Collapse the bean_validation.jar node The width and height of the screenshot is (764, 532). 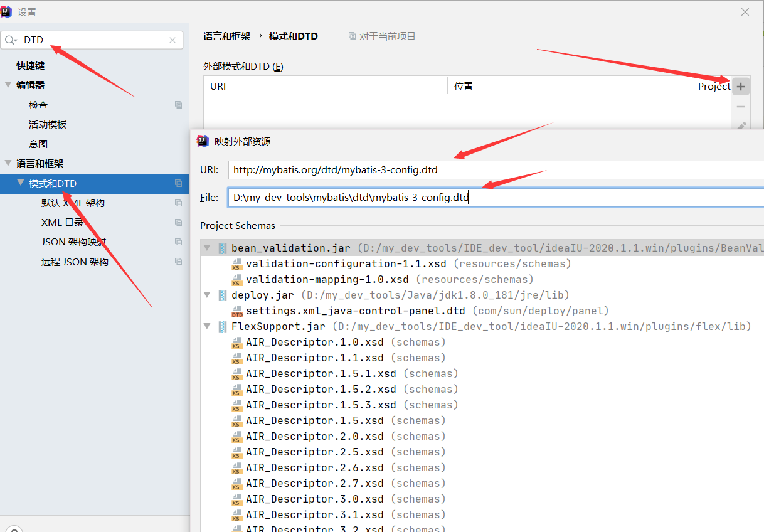tap(207, 248)
